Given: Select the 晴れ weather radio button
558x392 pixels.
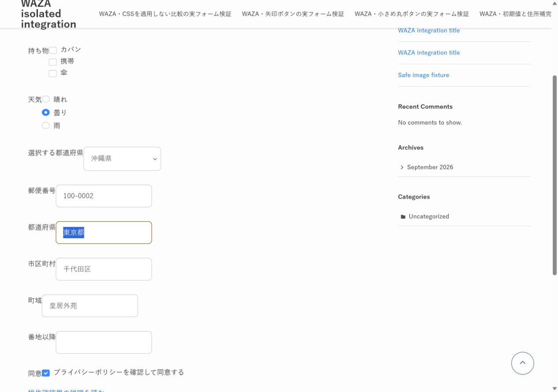Looking at the screenshot, I should (46, 99).
